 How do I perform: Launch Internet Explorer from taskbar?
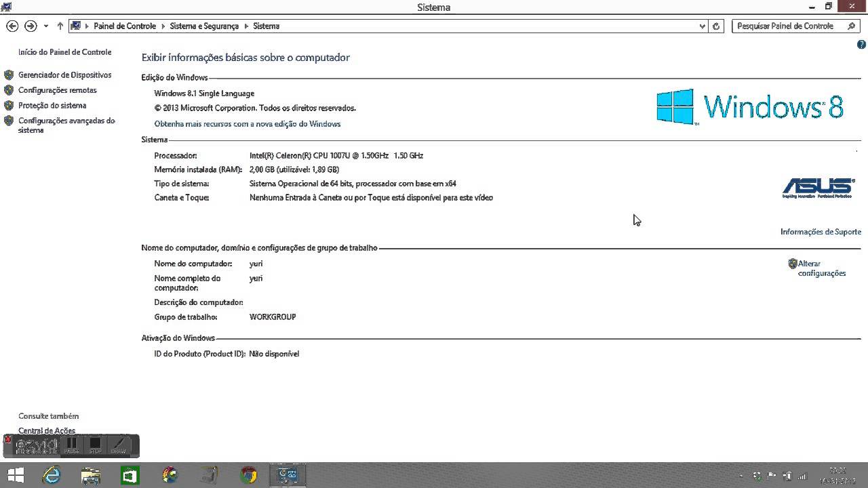pos(52,476)
